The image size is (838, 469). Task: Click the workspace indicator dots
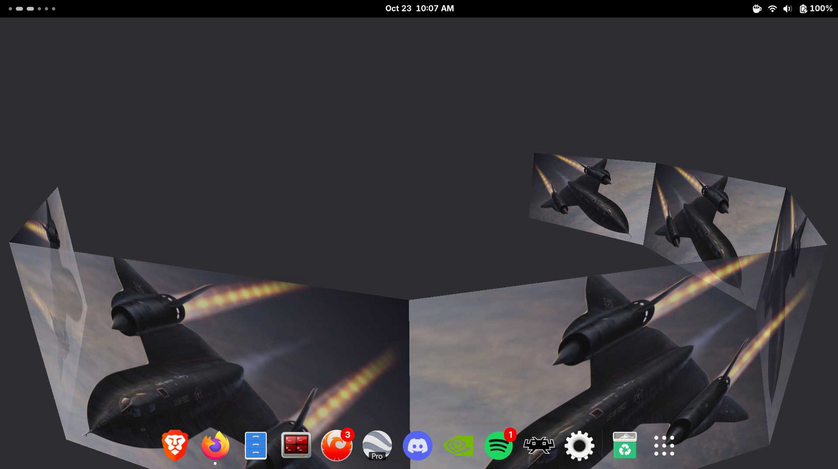pyautogui.click(x=32, y=8)
